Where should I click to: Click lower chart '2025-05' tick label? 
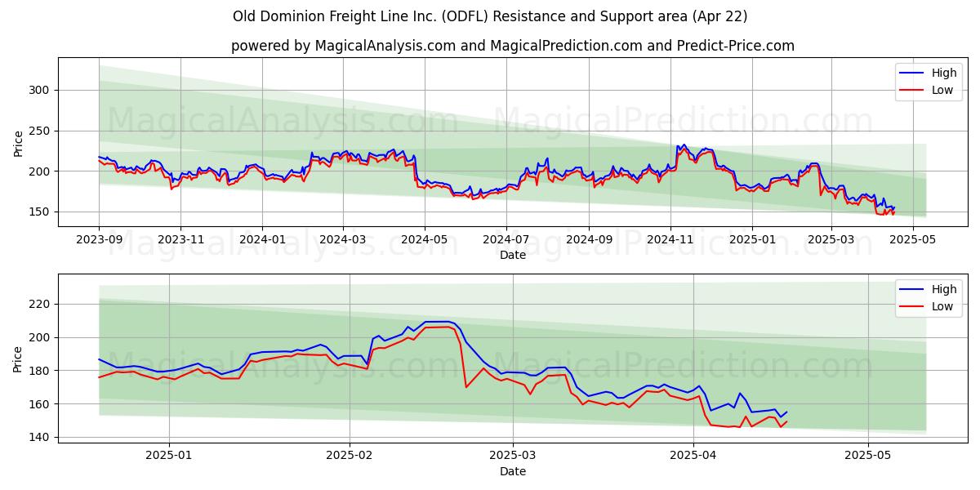tap(868, 457)
